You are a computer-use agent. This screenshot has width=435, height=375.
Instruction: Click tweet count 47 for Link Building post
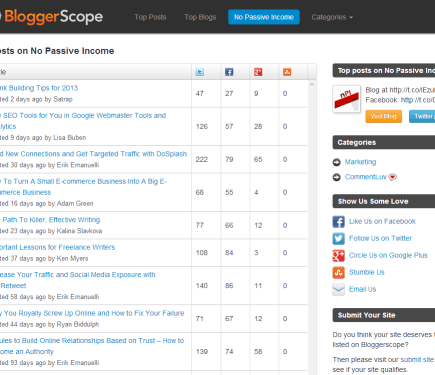(x=200, y=93)
